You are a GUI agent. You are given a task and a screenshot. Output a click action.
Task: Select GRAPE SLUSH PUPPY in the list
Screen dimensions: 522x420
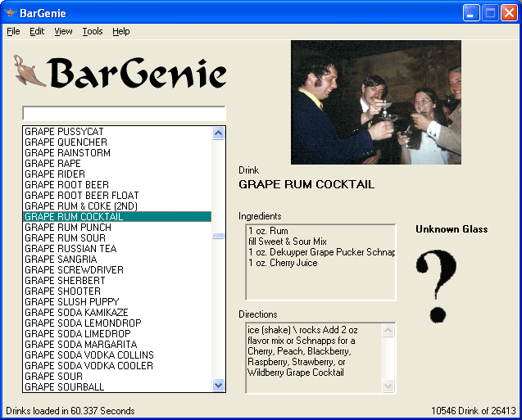pyautogui.click(x=117, y=302)
